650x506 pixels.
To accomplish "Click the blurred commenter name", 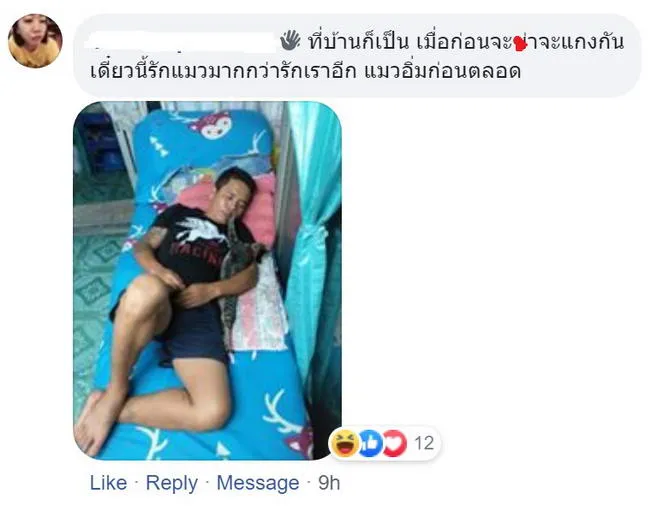I will (x=182, y=41).
